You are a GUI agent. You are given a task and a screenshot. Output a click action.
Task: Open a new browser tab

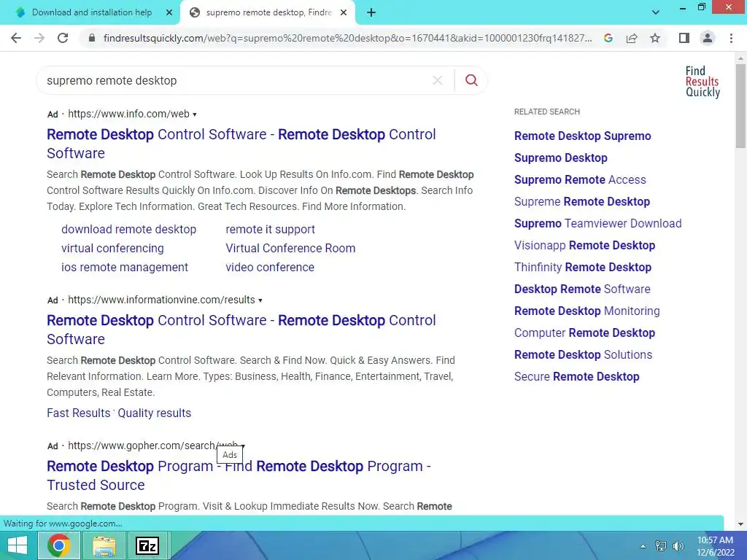pyautogui.click(x=371, y=13)
